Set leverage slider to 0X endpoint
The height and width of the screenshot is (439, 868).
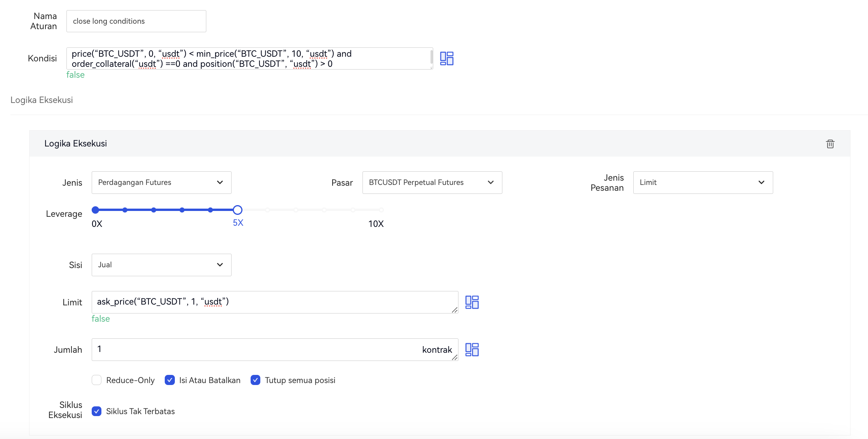tap(96, 210)
